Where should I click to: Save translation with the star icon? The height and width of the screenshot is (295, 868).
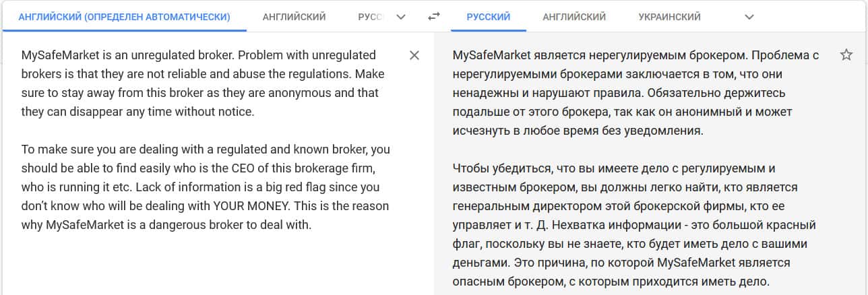tap(846, 55)
